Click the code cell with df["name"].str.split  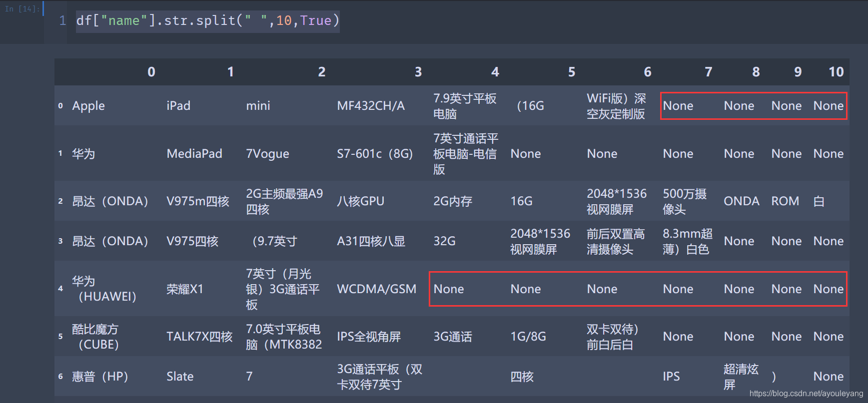pyautogui.click(x=208, y=21)
